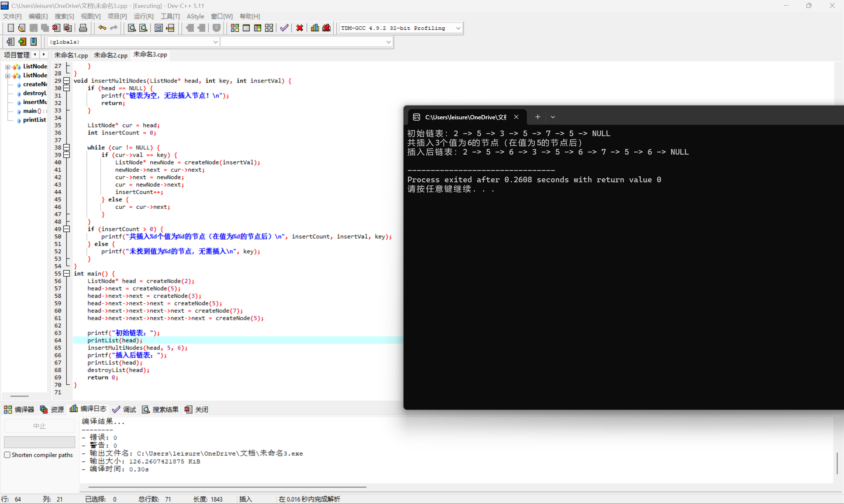
Task: Open a file using the Open icon
Action: click(21, 28)
